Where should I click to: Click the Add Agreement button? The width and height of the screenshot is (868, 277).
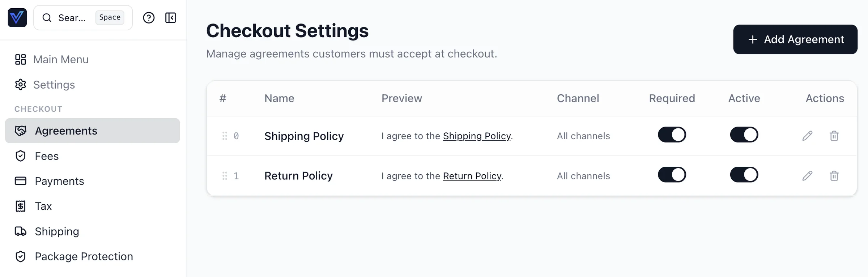click(x=795, y=39)
